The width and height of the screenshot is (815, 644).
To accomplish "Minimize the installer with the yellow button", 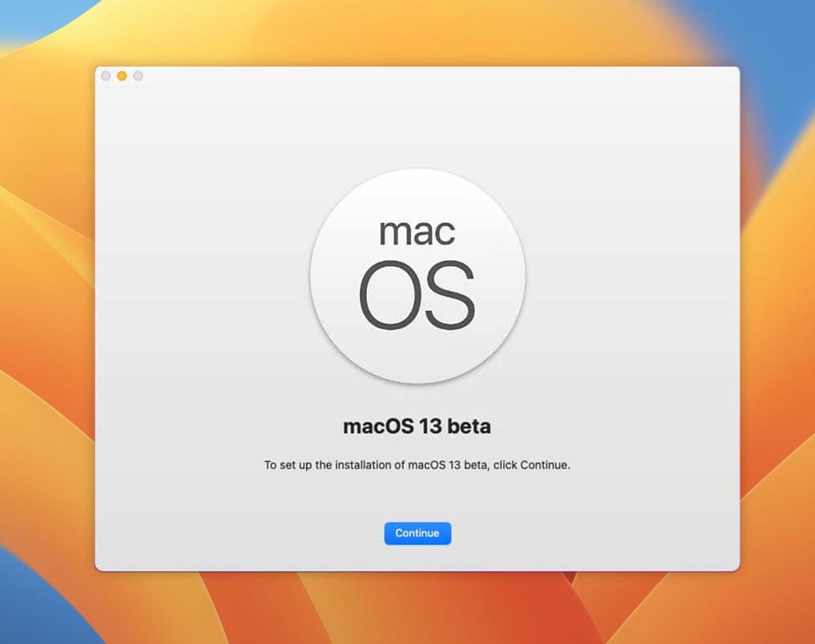I will click(122, 76).
